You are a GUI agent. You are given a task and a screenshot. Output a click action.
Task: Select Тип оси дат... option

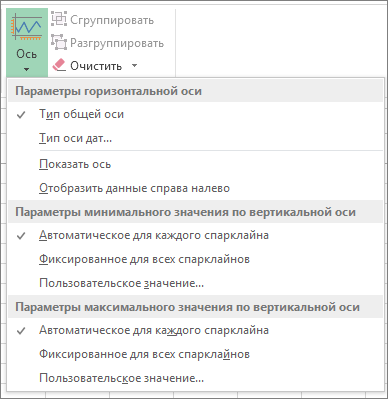point(195,138)
